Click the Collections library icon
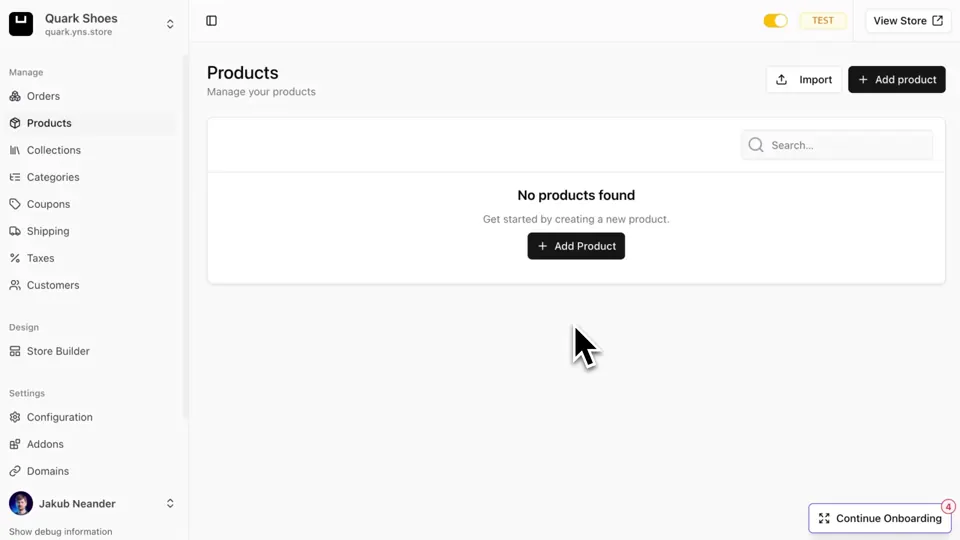Viewport: 960px width, 540px height. pyautogui.click(x=15, y=150)
